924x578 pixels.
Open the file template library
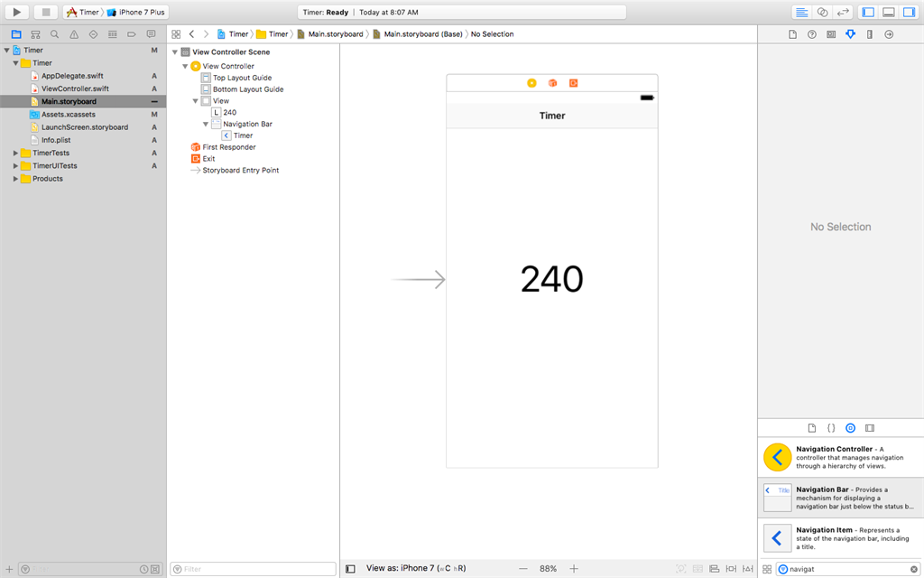pos(811,428)
